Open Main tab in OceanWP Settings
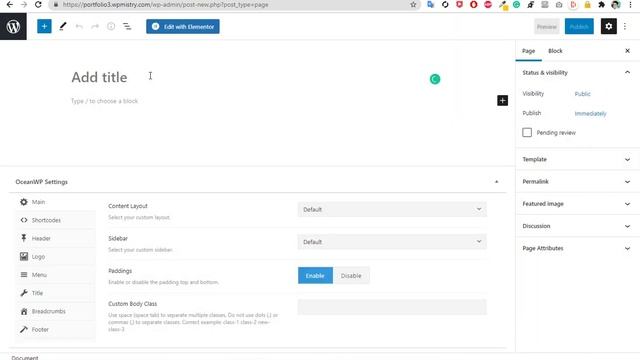 click(56, 202)
